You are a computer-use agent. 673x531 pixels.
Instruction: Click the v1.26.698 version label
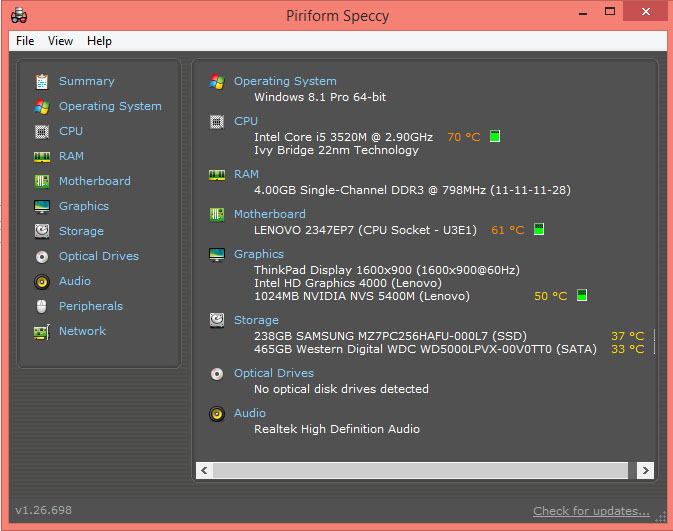tap(43, 510)
